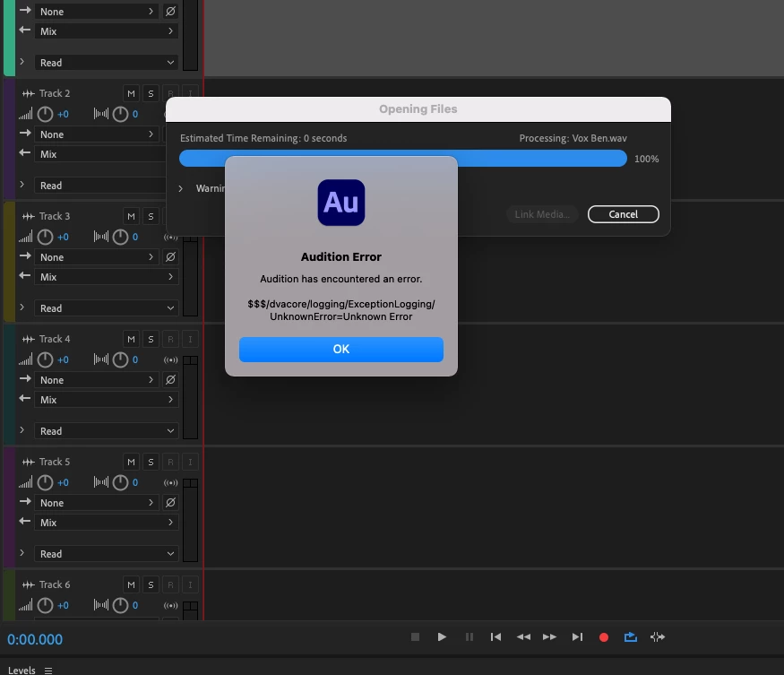Move playhead to next marker

(577, 637)
